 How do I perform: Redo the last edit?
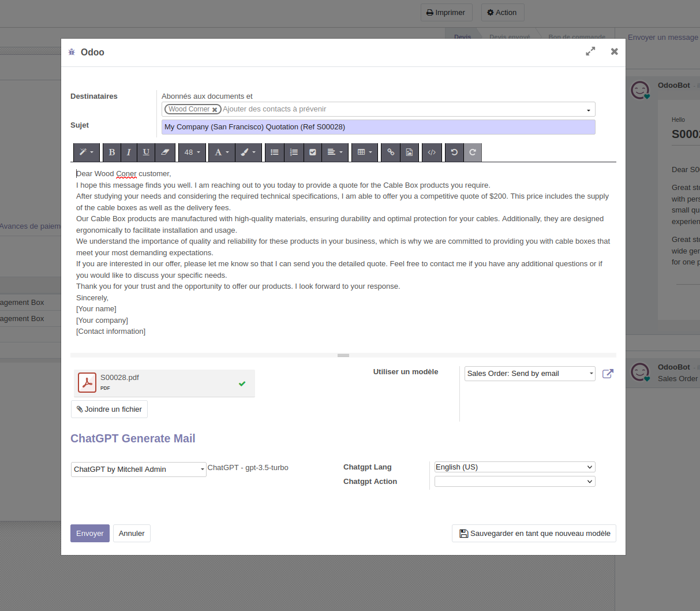click(473, 152)
